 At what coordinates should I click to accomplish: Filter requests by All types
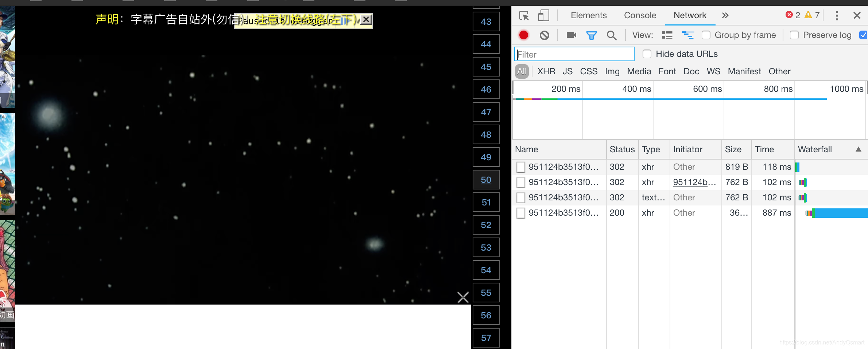(522, 71)
